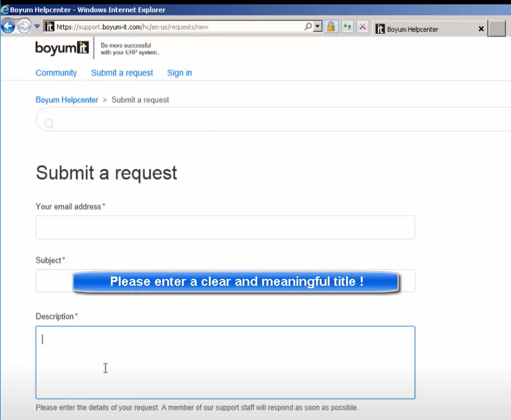This screenshot has height=420, width=511.
Task: Click the Boyum site favicon in the address bar
Action: coord(48,27)
